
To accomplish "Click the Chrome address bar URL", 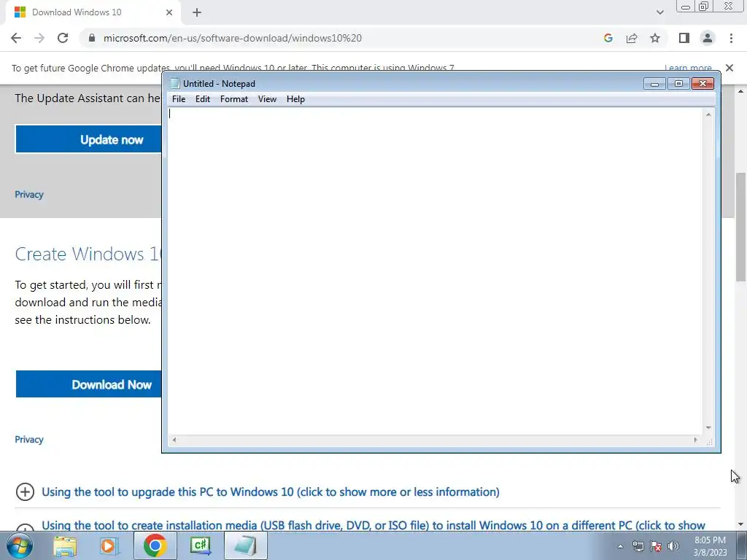I will (233, 38).
